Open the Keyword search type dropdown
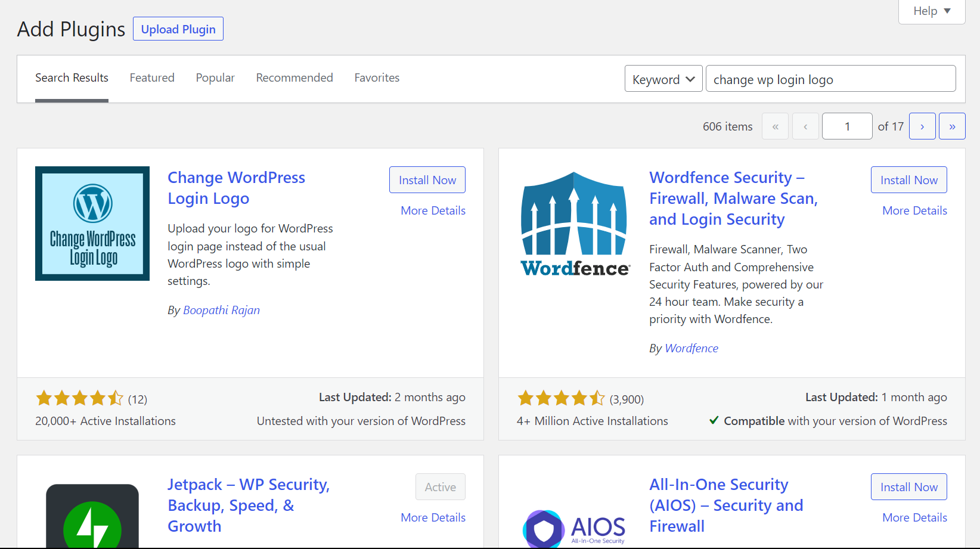980x549 pixels. (x=663, y=79)
